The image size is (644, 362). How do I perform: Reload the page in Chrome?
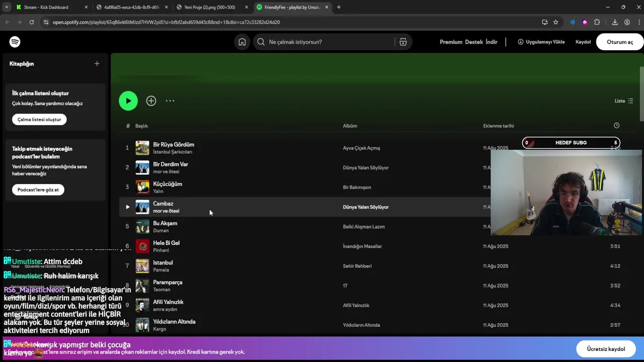(x=31, y=22)
